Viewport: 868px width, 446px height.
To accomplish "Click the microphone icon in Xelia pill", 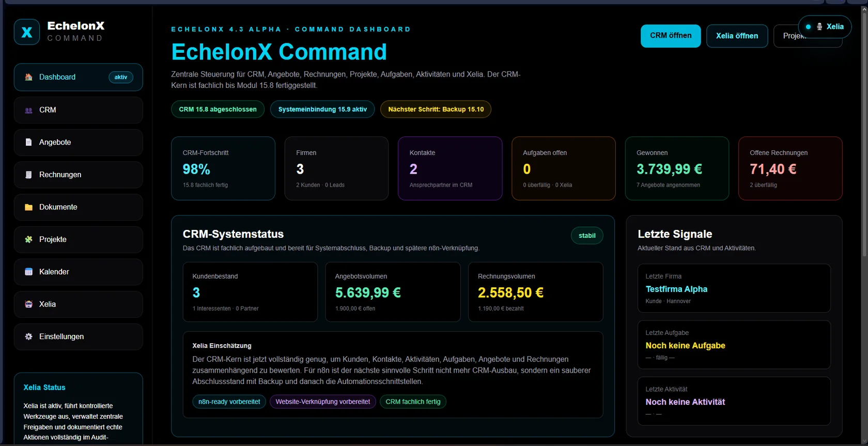I will tap(819, 27).
